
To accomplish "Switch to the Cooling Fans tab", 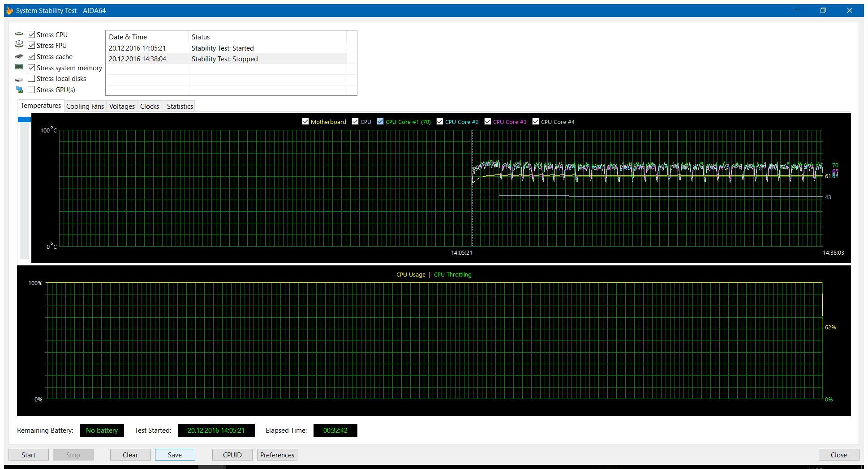I will [85, 107].
